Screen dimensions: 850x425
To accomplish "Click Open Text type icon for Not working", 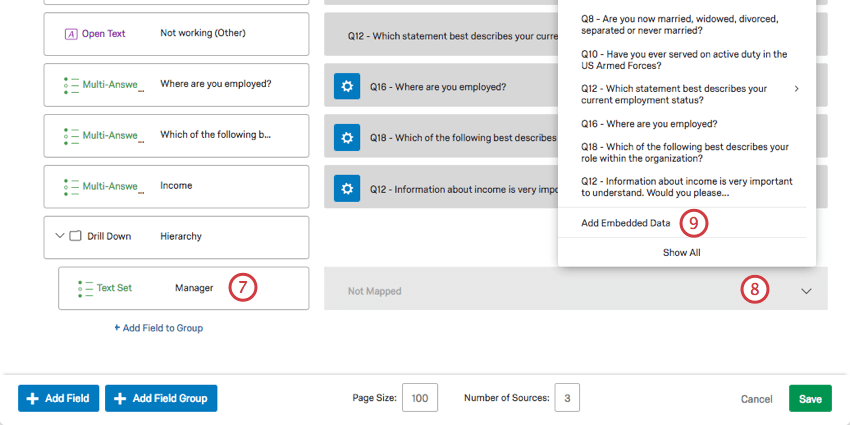I will pyautogui.click(x=71, y=34).
